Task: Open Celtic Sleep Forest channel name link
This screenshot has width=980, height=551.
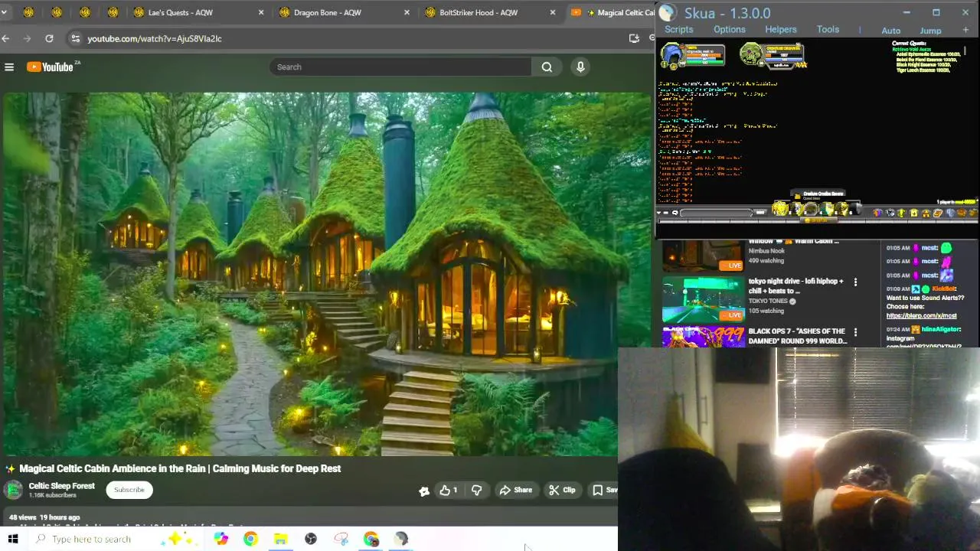Action: click(x=61, y=486)
